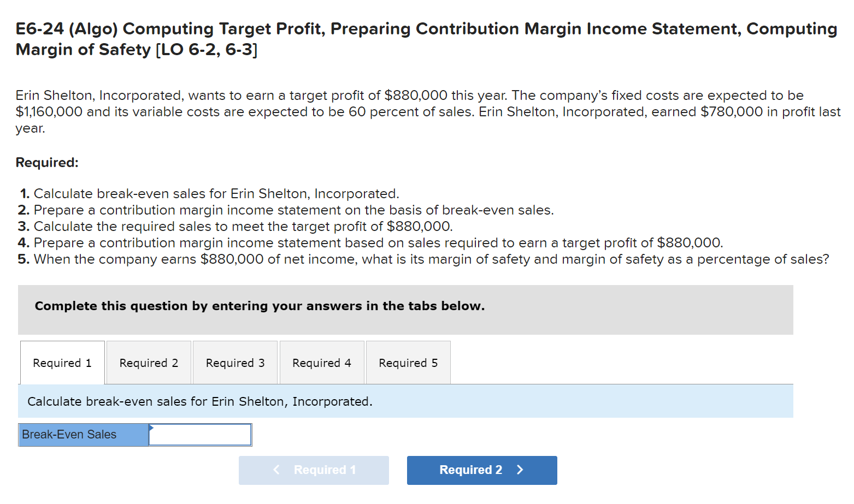Viewport: 854px width, 504px height.
Task: Click the Complete this question header bar
Action: 260,306
